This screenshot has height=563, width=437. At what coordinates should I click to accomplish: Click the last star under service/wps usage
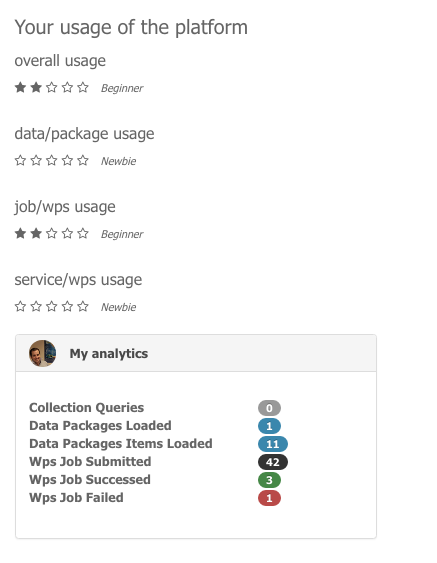(x=83, y=306)
